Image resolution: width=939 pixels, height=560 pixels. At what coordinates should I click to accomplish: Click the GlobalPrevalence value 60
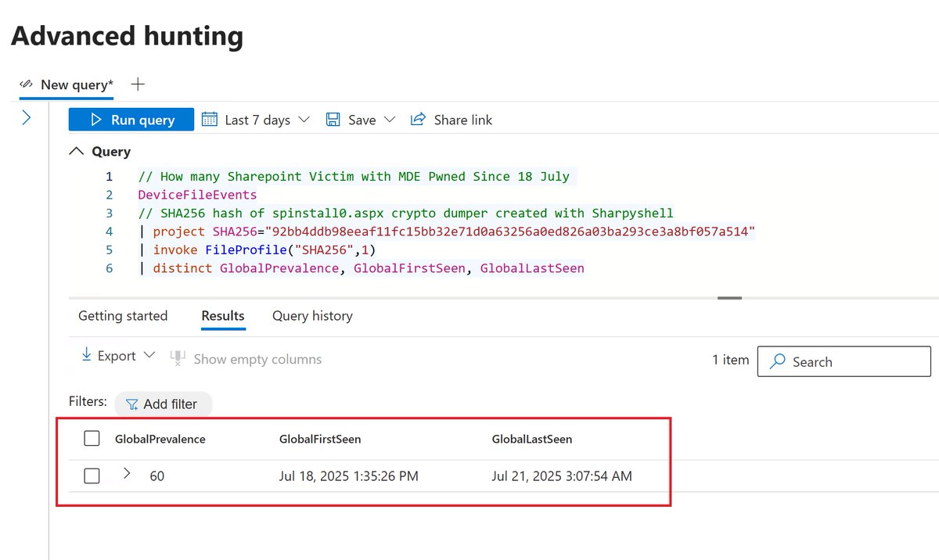[x=157, y=476]
